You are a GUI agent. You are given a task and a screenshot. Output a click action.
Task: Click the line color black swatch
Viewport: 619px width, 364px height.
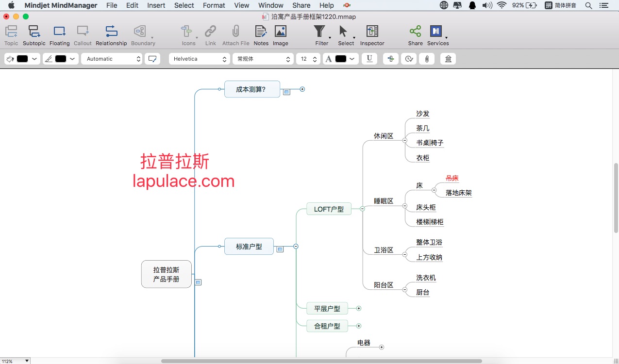pos(61,59)
